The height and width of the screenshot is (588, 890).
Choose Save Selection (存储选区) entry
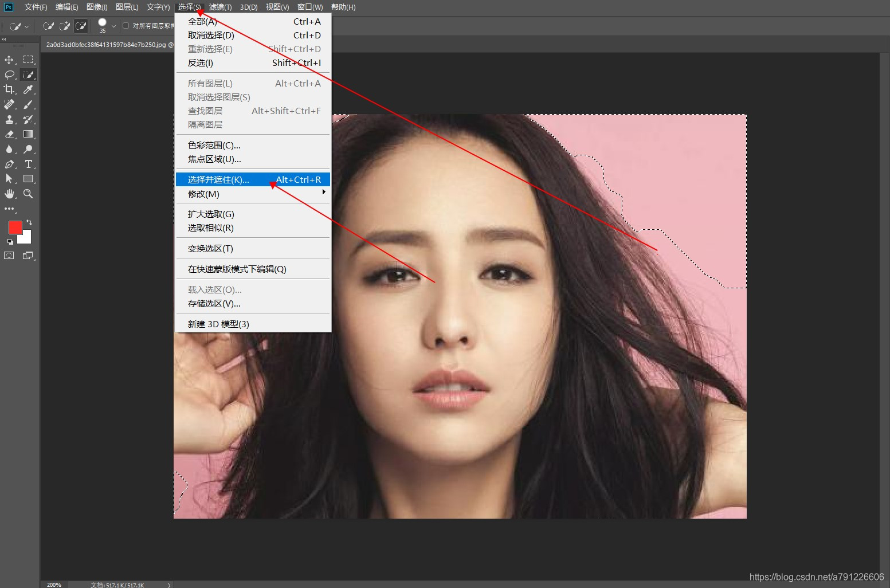(x=253, y=303)
